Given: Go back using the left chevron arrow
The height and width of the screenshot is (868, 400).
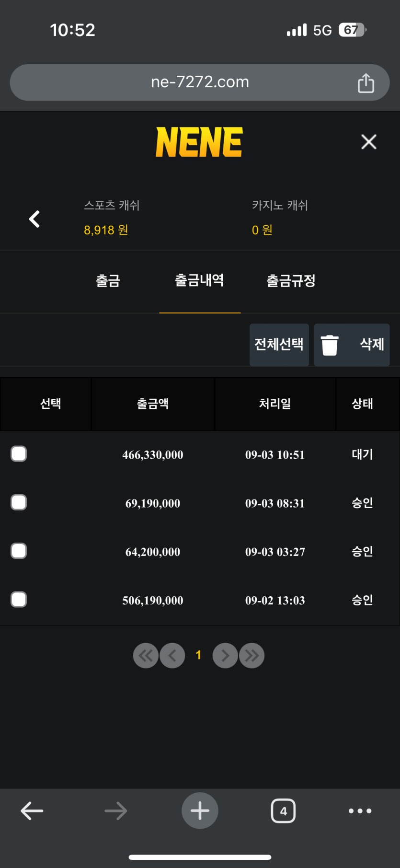Looking at the screenshot, I should point(34,219).
